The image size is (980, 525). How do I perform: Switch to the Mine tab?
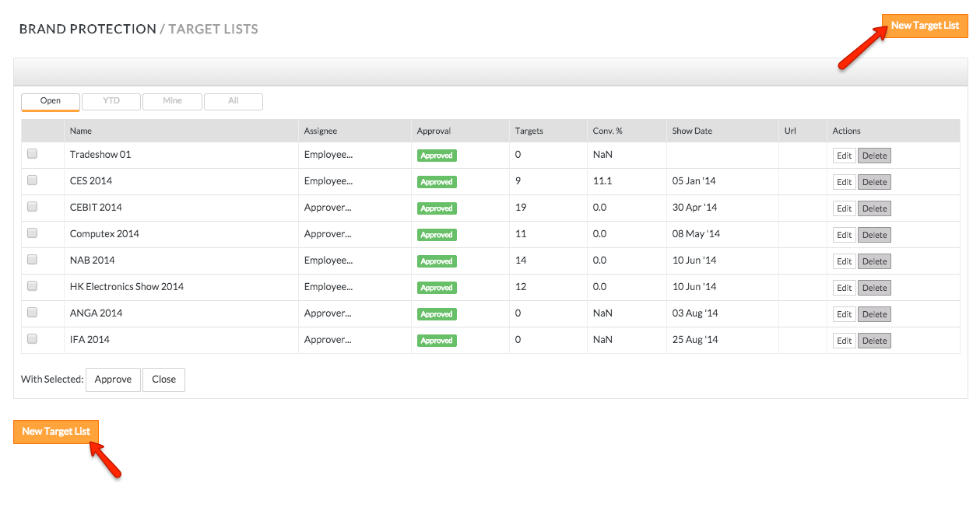point(172,101)
